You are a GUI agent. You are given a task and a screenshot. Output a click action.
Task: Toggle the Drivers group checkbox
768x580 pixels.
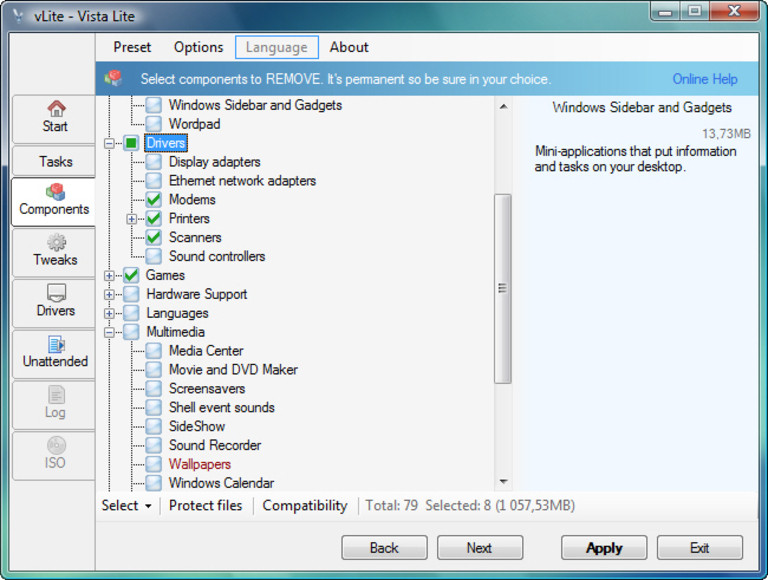tap(131, 143)
